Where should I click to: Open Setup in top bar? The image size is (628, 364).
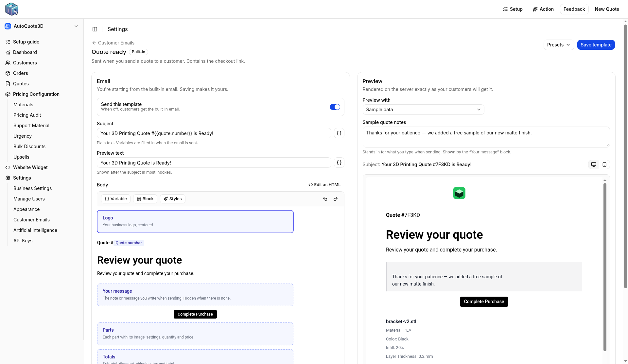pos(513,9)
